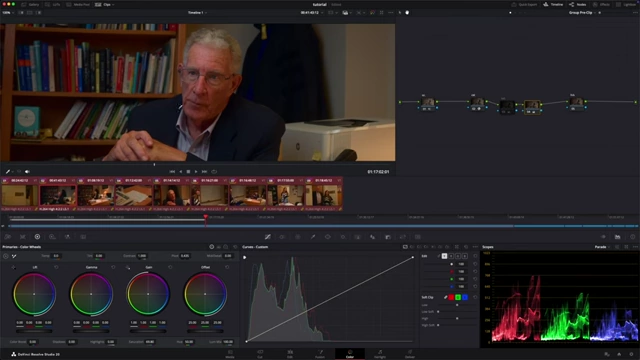
Task: Open the Information panel icon
Action: (633, 237)
